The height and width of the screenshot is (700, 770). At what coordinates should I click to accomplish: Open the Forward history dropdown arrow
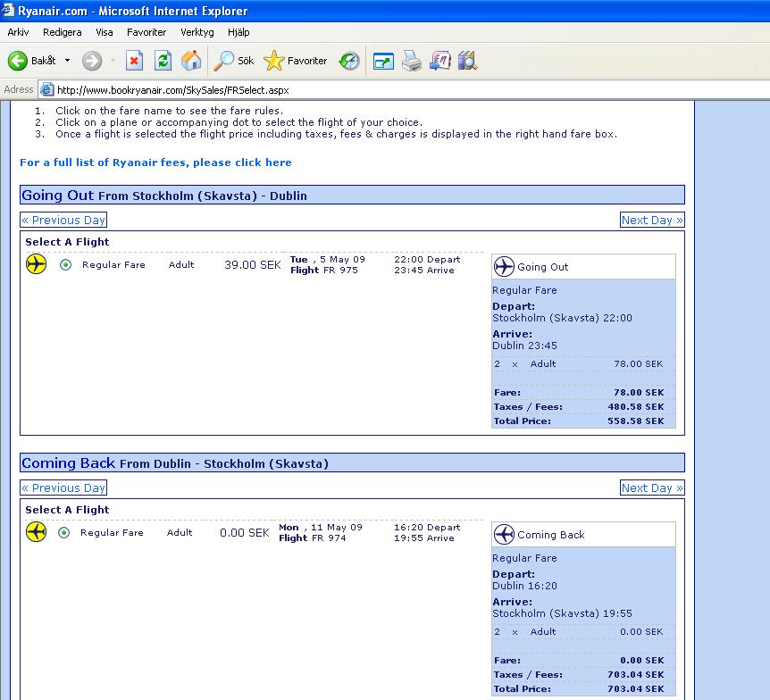coord(113,61)
